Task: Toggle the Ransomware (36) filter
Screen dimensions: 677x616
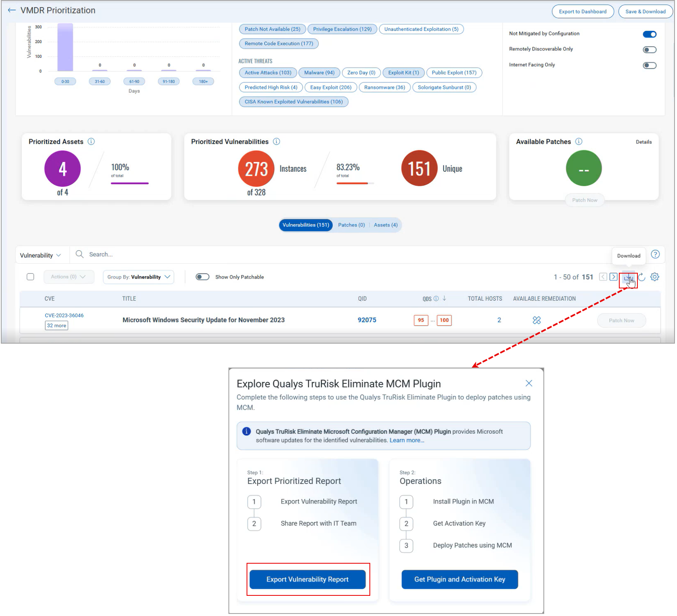Action: point(385,87)
